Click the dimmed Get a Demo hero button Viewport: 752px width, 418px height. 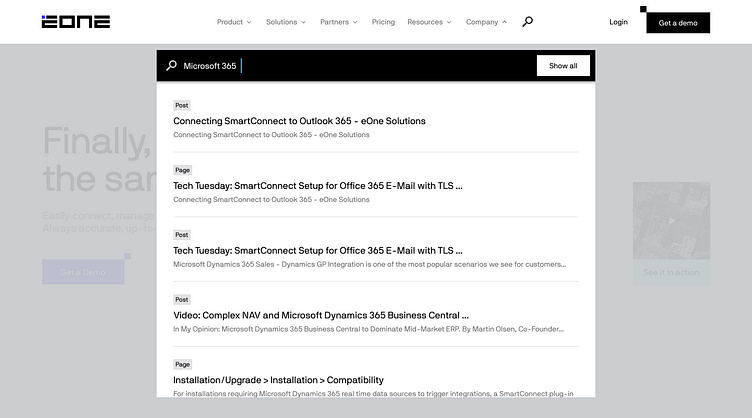coord(83,272)
